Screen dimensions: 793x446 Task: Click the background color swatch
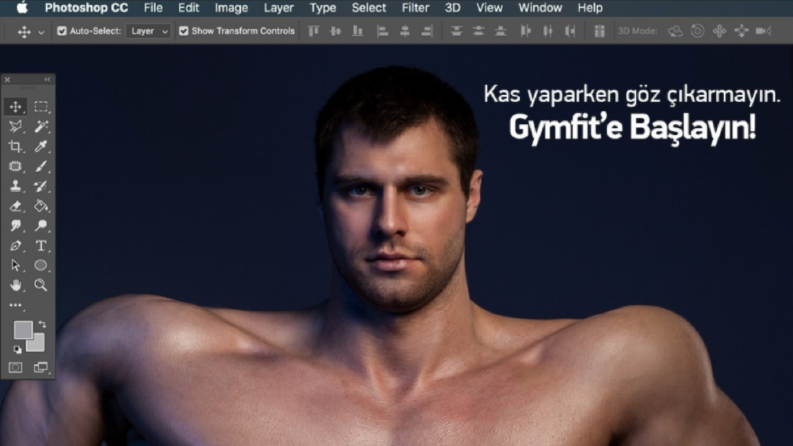click(37, 345)
